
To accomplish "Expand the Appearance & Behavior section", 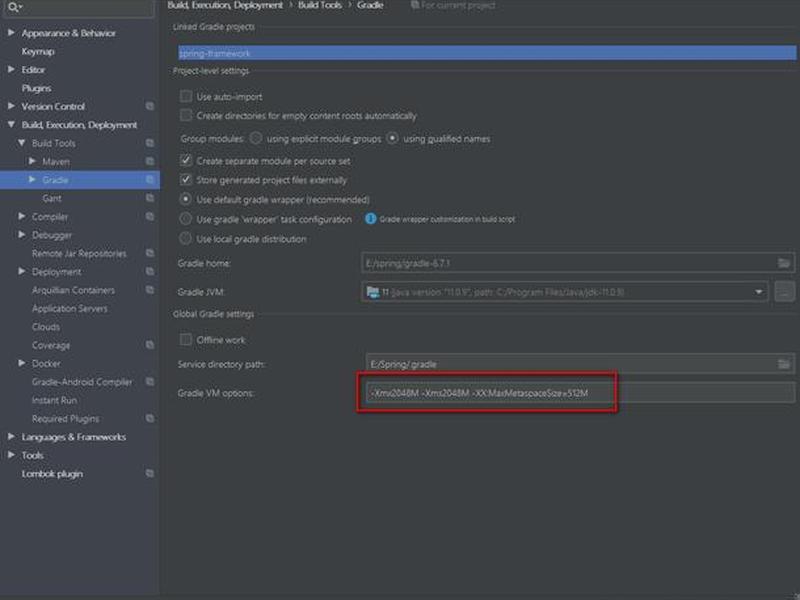I will click(11, 33).
